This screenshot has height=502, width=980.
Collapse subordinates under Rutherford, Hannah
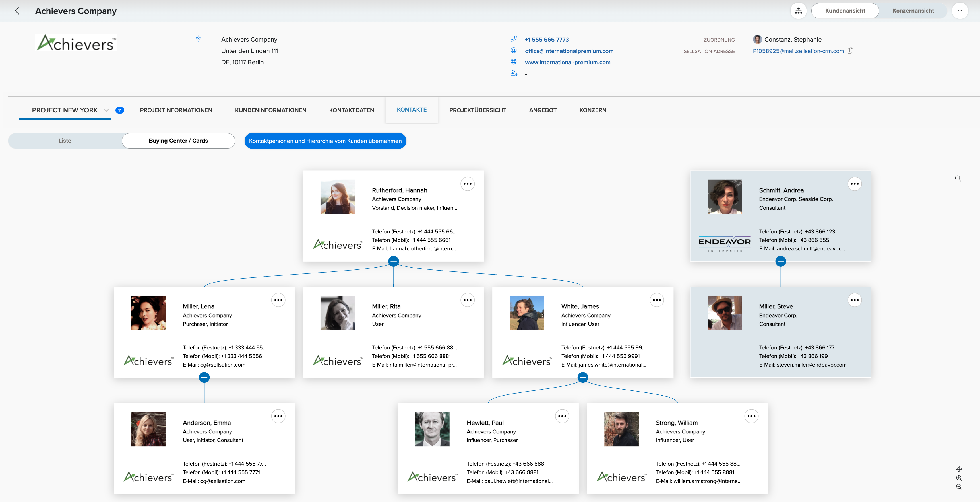coord(394,261)
